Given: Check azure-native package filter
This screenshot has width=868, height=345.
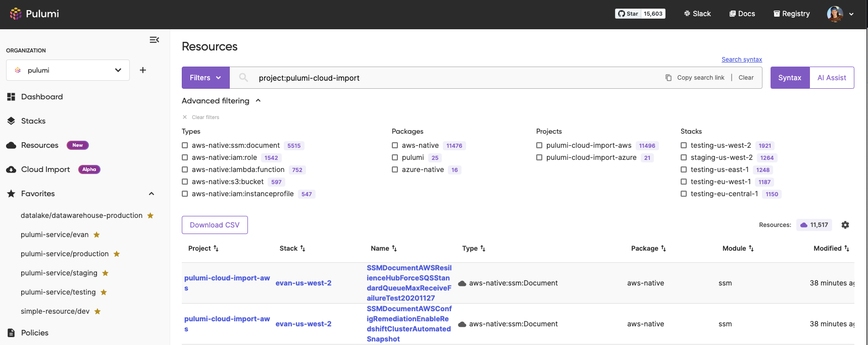Looking at the screenshot, I should (395, 169).
